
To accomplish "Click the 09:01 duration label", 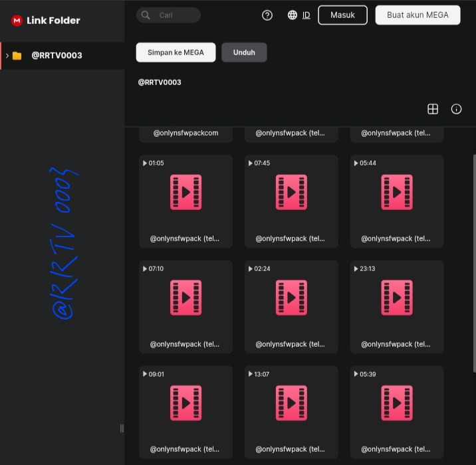I will (x=156, y=374).
